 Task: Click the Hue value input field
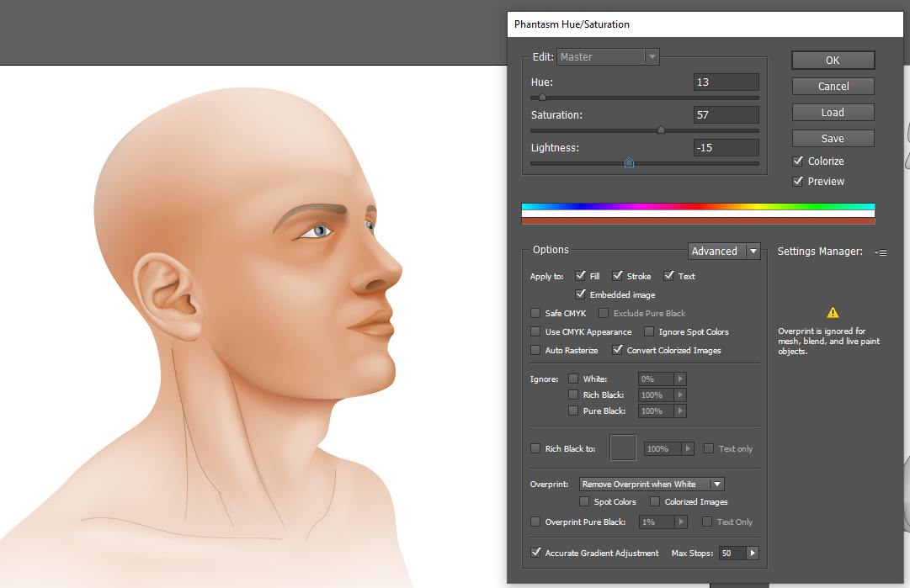click(726, 82)
